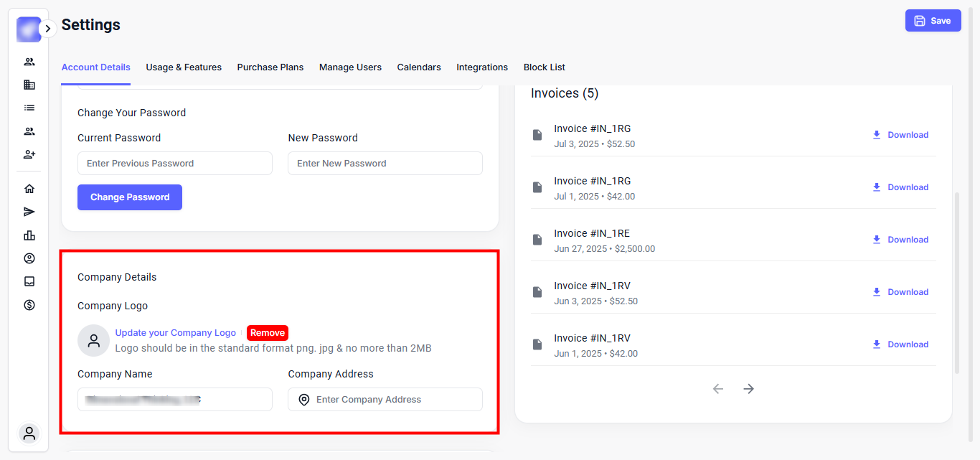Select the Integrations tab
Screen dimensions: 980x460
482,67
